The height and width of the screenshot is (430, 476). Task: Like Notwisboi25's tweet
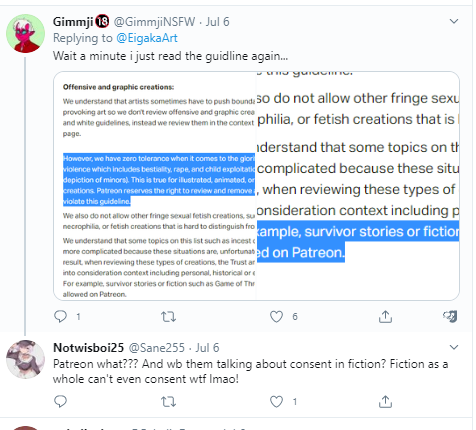[276, 401]
